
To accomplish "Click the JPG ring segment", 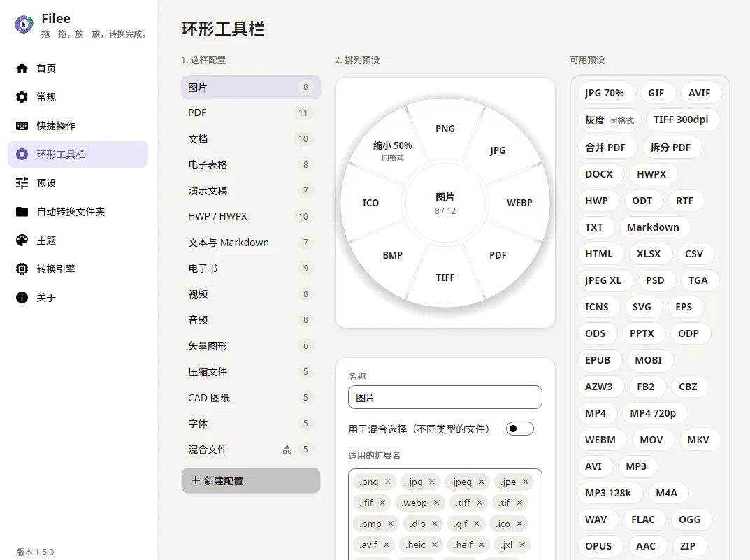I will 498,150.
